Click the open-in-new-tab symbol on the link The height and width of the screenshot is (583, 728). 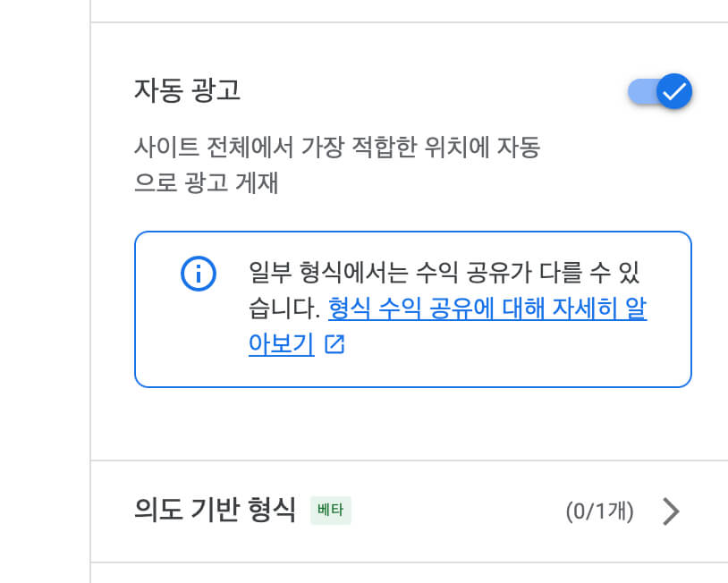point(333,343)
